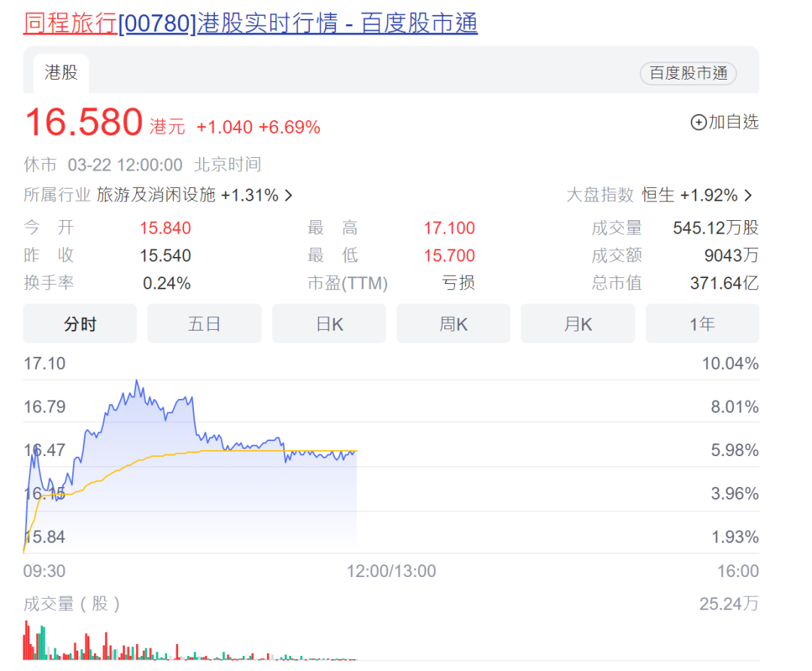Click the 5.98% right axis label

(x=735, y=450)
